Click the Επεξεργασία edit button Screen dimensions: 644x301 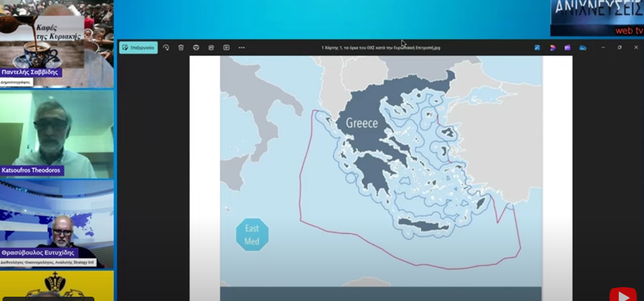point(138,47)
